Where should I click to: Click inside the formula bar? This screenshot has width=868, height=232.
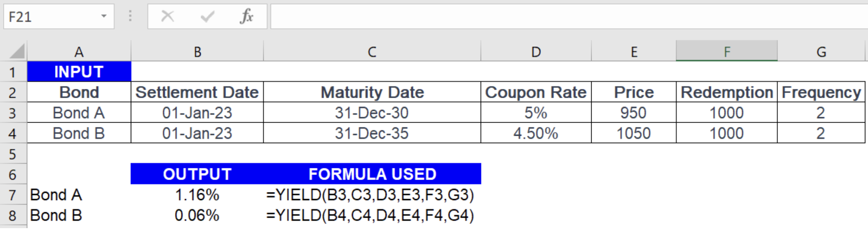point(543,16)
